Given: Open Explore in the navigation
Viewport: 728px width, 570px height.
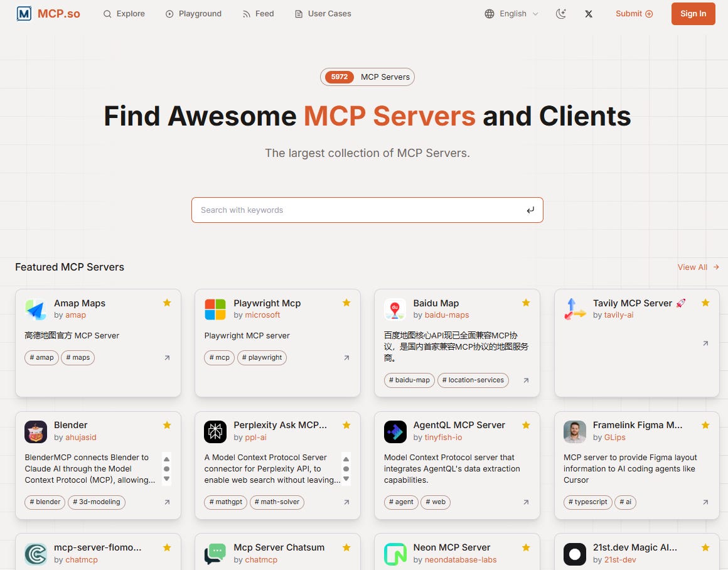Looking at the screenshot, I should [x=124, y=13].
